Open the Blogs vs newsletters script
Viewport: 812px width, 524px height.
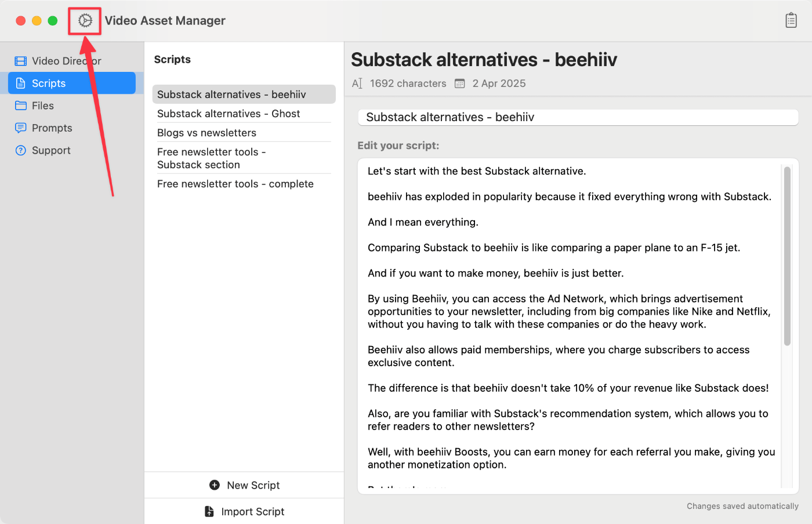pyautogui.click(x=206, y=133)
